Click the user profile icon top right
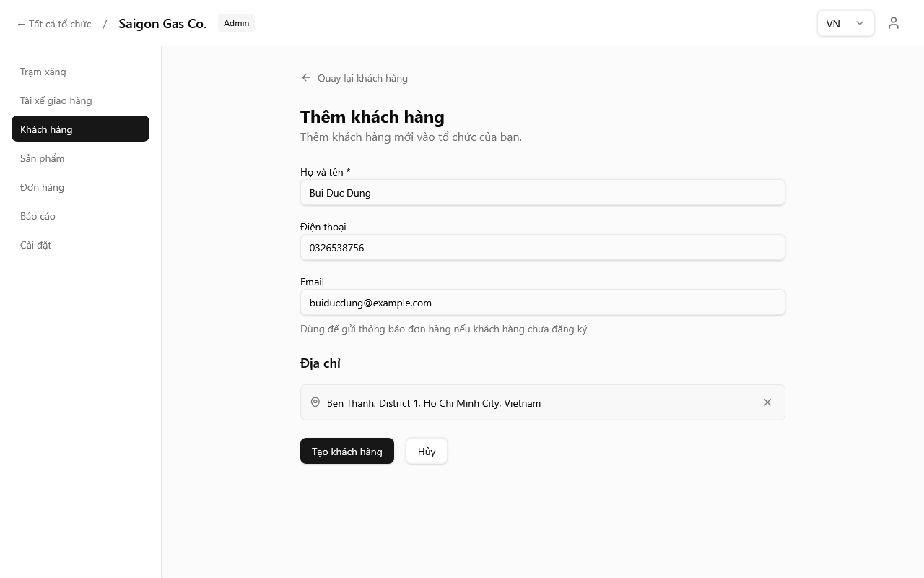Viewport: 924px width, 578px height. tap(894, 22)
